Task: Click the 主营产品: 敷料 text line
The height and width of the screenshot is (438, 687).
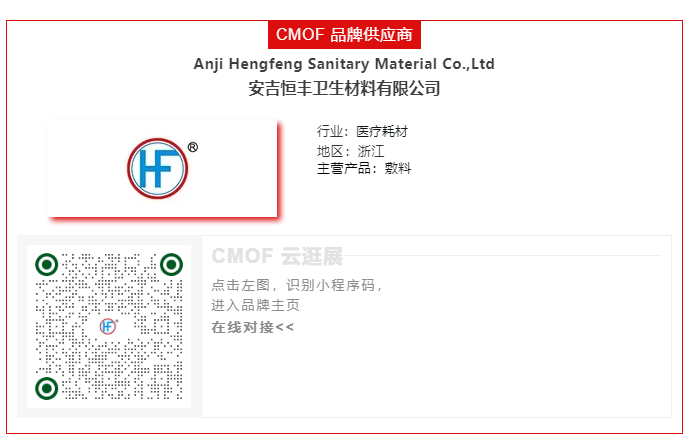Action: tap(364, 168)
